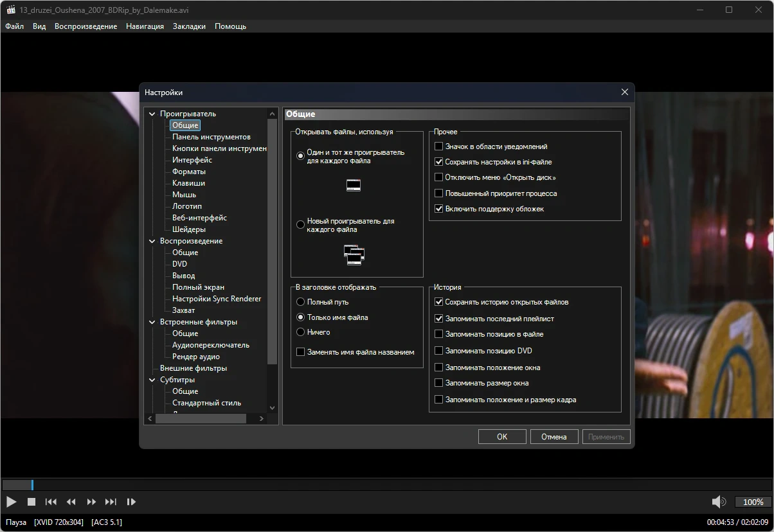This screenshot has height=532, width=774.
Task: Collapse the «Воспроизведение» tree node
Action: pyautogui.click(x=152, y=242)
